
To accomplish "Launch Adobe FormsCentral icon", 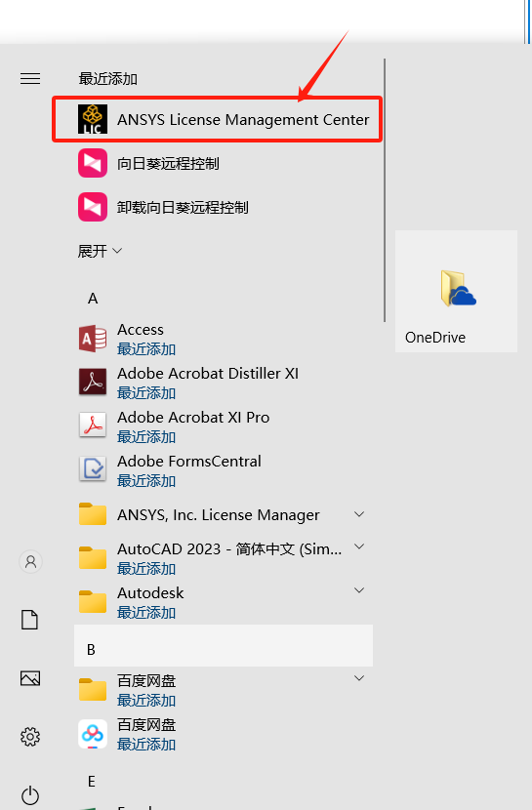I will pos(93,469).
